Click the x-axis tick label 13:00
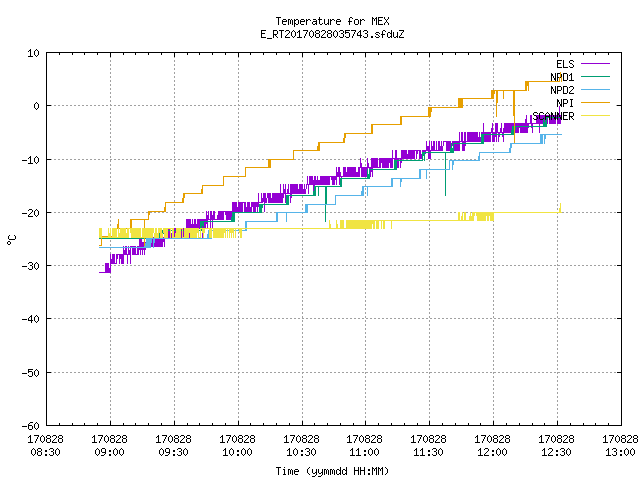Screen dimensions: 640x480 (620, 452)
